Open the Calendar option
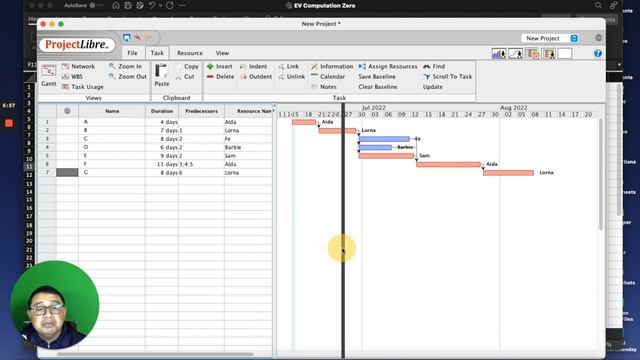This screenshot has height=360, width=640. click(328, 76)
